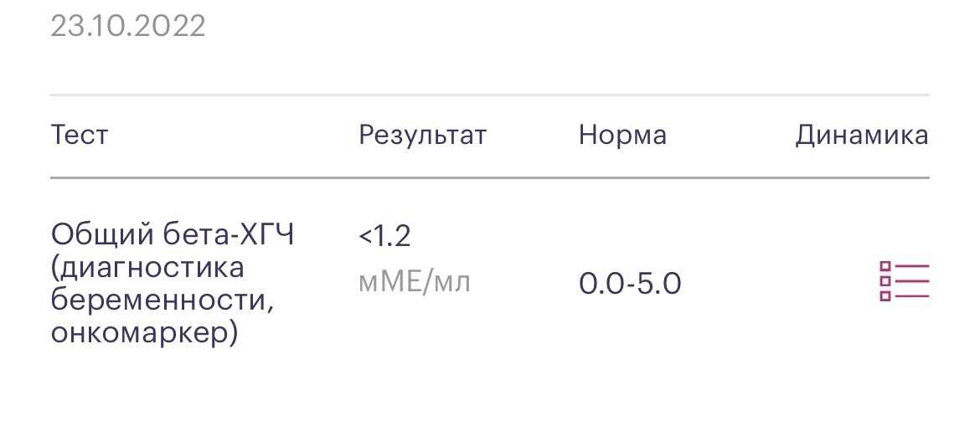The width and height of the screenshot is (980, 421).
Task: Click the light separator line below the date
Action: pos(490,95)
